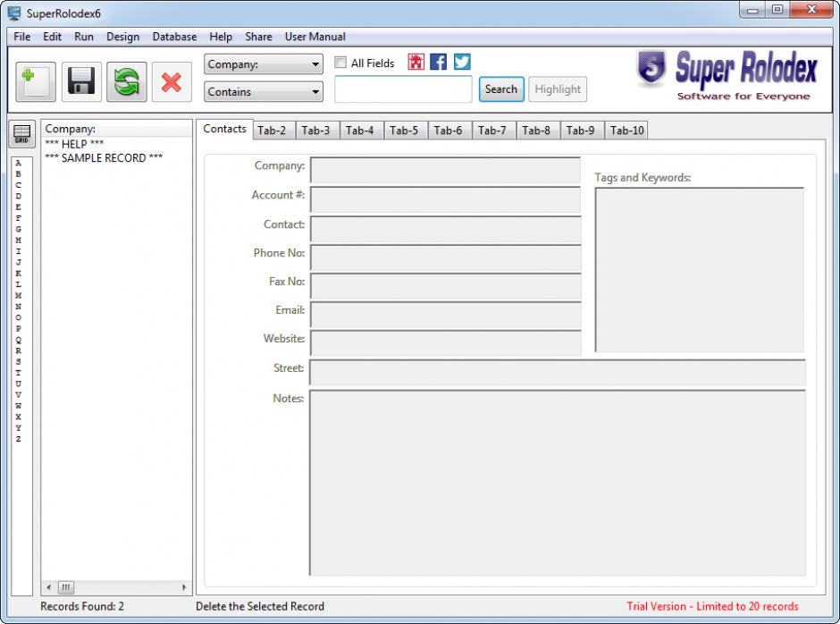The height and width of the screenshot is (624, 840).
Task: Click the Add New Record icon
Action: (36, 81)
